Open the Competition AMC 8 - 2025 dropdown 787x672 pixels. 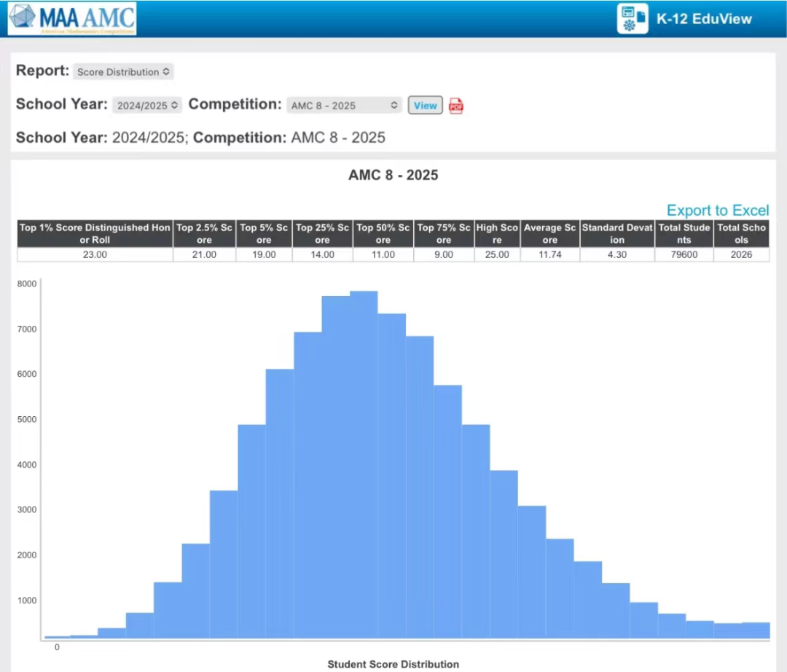tap(344, 106)
